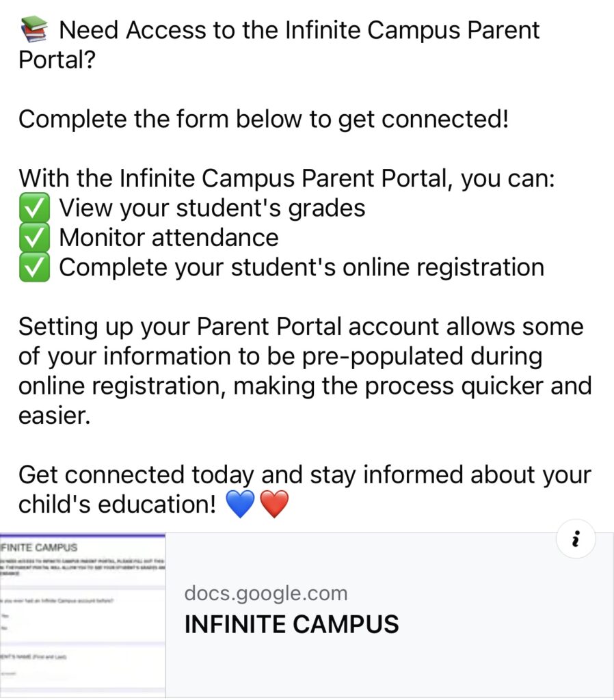Click 'Complete your student's online registration' text
The width and height of the screenshot is (614, 700).
coord(302,268)
